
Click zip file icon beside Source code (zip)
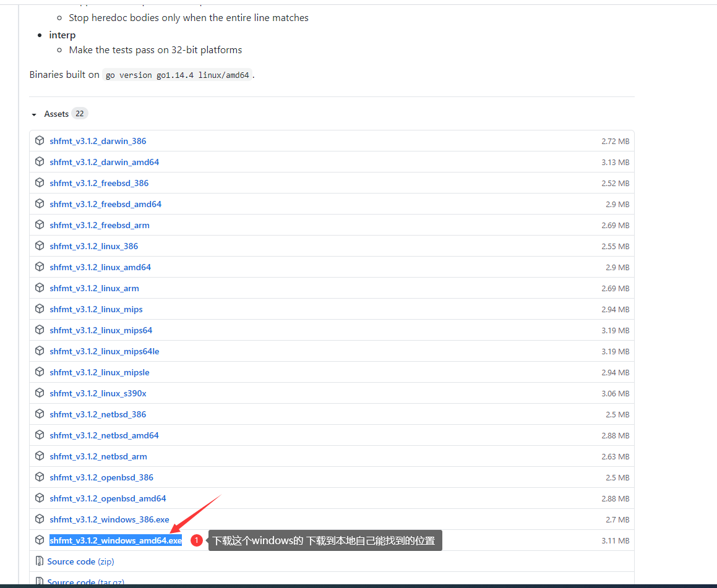coord(40,561)
